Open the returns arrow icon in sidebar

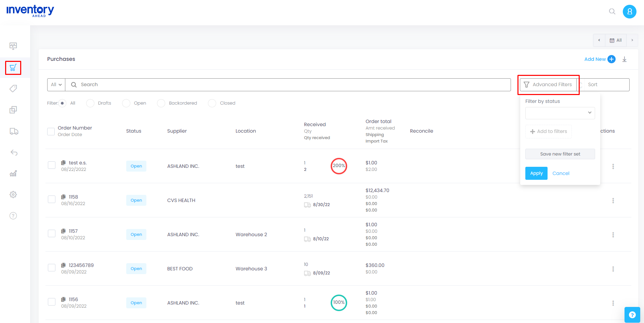(14, 152)
